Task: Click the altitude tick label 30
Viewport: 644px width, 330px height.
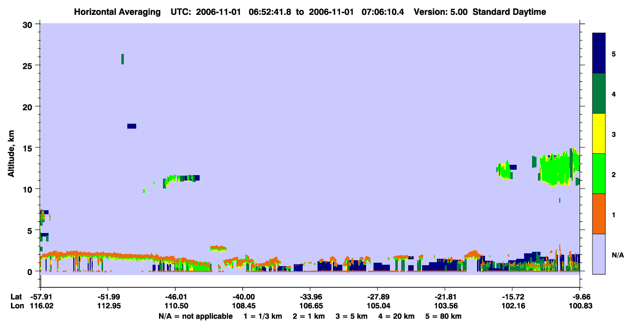Action: (x=29, y=24)
